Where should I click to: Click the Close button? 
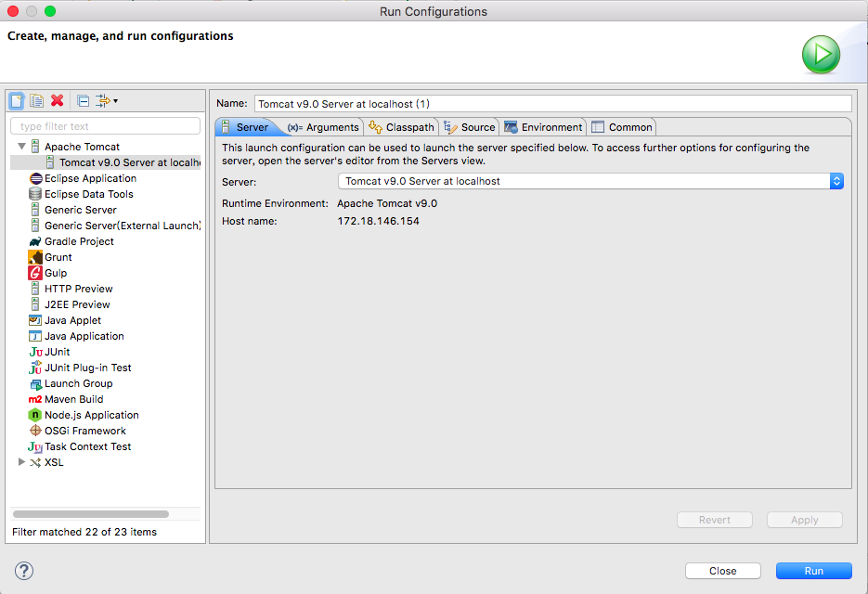(x=722, y=571)
